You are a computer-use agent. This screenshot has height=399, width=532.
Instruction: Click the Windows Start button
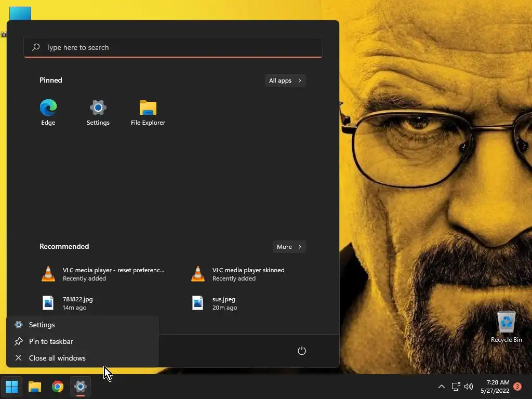point(11,387)
